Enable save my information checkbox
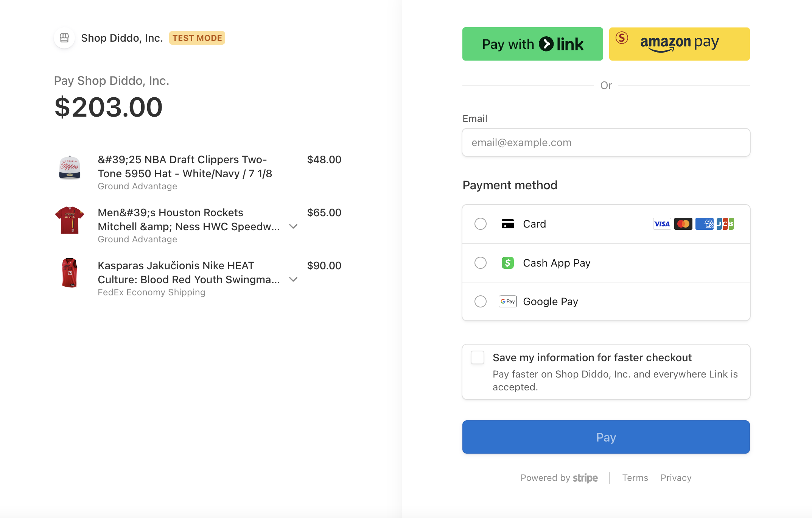Image resolution: width=812 pixels, height=518 pixels. click(x=478, y=357)
